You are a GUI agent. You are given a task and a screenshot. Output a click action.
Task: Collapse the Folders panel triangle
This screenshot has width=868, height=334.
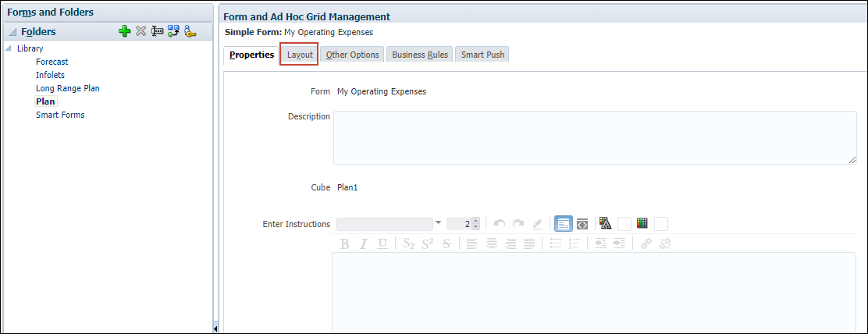click(x=12, y=32)
